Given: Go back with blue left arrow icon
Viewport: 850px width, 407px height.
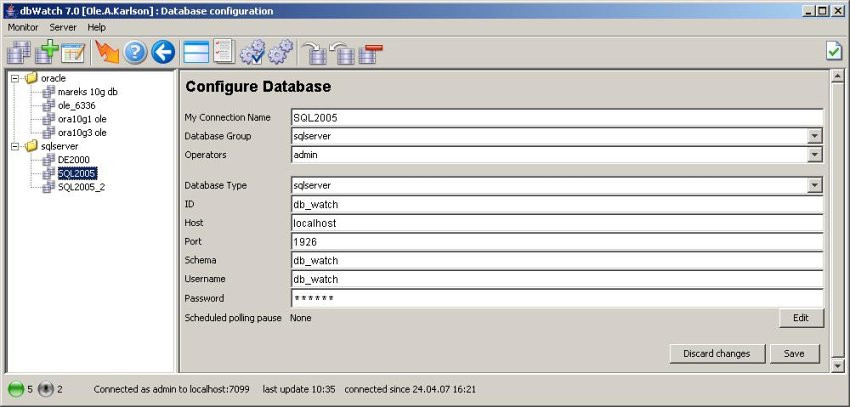Looking at the screenshot, I should pyautogui.click(x=163, y=53).
